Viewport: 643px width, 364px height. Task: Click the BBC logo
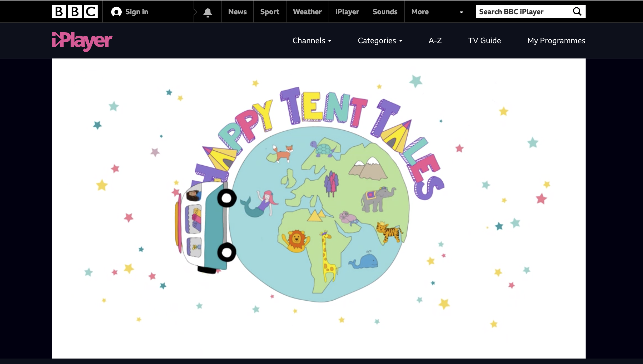click(x=75, y=11)
